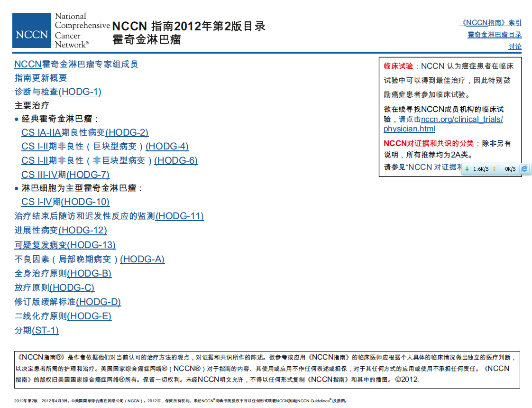Open 不良因素(局部晚期病变)(HODG-A) link
This screenshot has width=532, height=408.
(x=90, y=259)
